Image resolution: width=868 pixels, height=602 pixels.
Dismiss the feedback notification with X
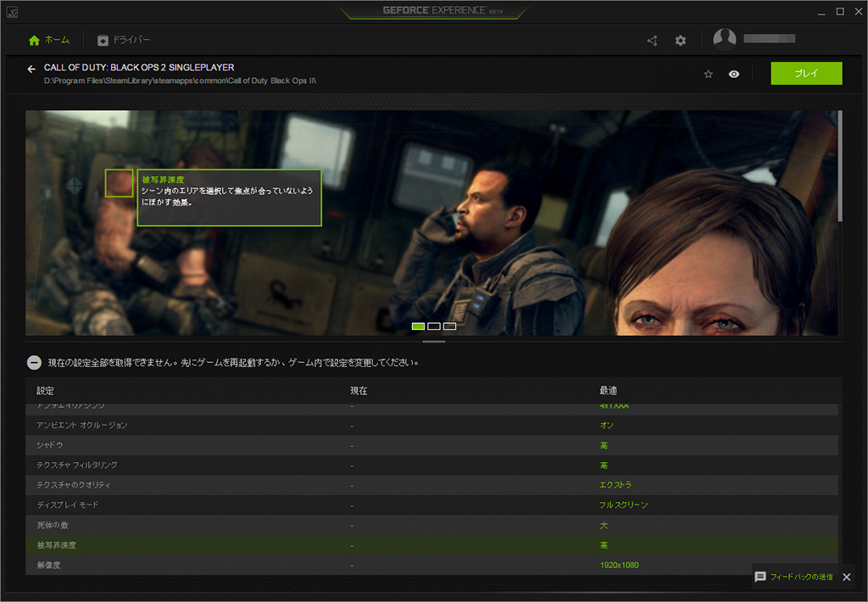(x=846, y=577)
